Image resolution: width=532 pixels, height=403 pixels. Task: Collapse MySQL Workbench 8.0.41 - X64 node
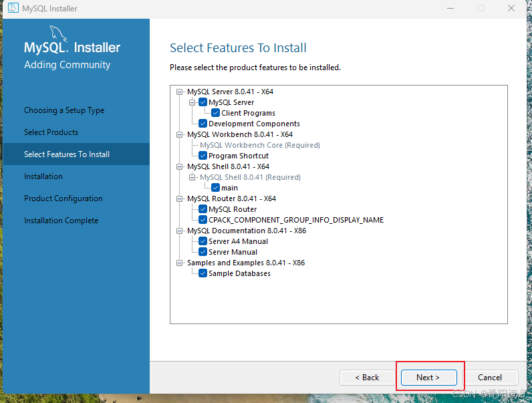pos(179,134)
